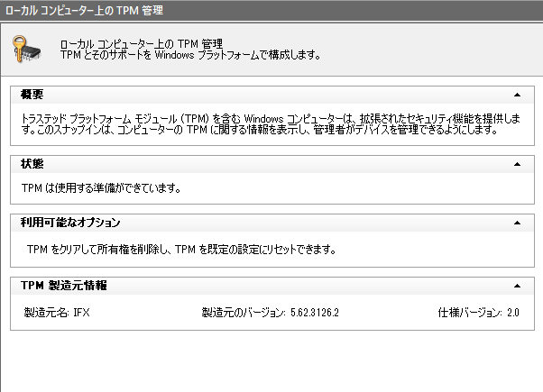Click the 仕様バージョン: 2.0 value

(479, 313)
